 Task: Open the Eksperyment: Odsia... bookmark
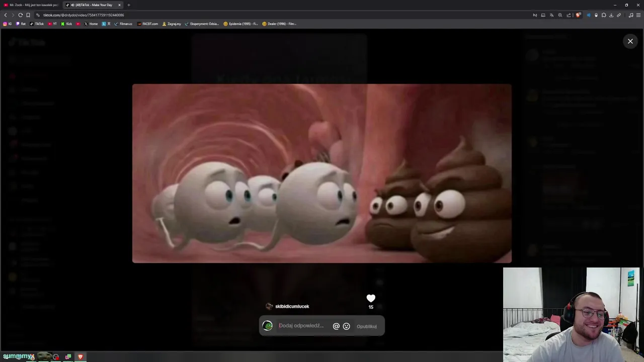(x=202, y=24)
